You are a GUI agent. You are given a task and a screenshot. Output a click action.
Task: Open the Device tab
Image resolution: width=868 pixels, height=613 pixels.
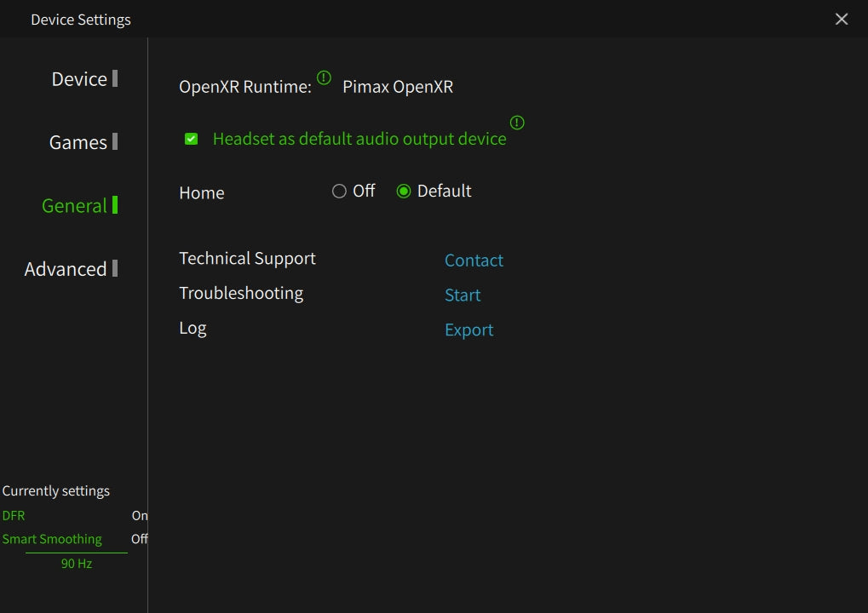point(79,79)
